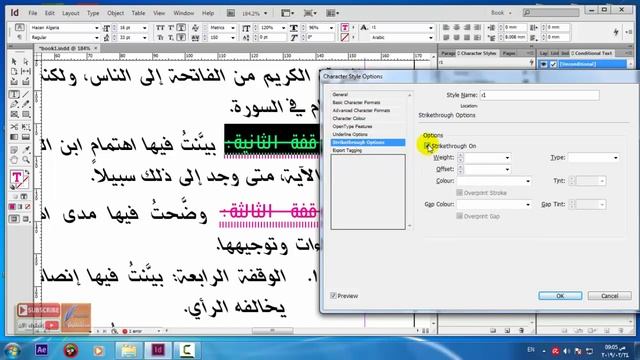Click the Apply None swatch in toolbox
This screenshot has width=640, height=360.
point(27,207)
